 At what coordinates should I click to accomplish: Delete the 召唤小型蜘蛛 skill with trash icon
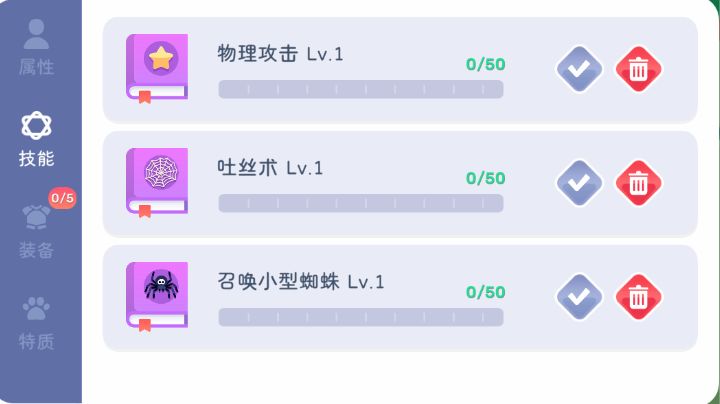tap(638, 297)
